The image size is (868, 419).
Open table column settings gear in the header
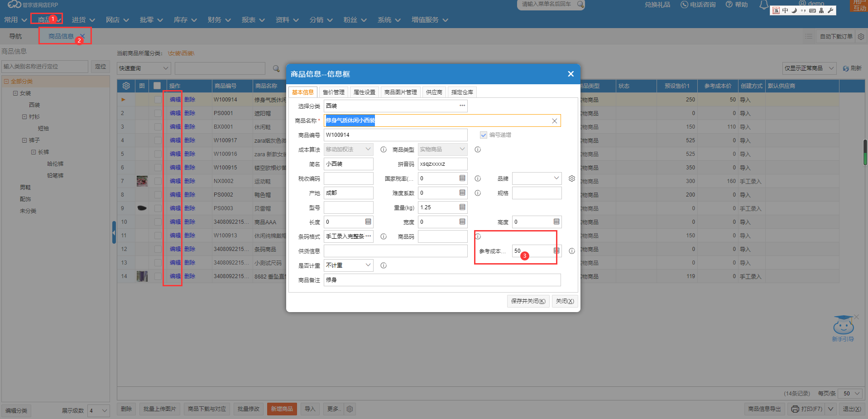(126, 86)
